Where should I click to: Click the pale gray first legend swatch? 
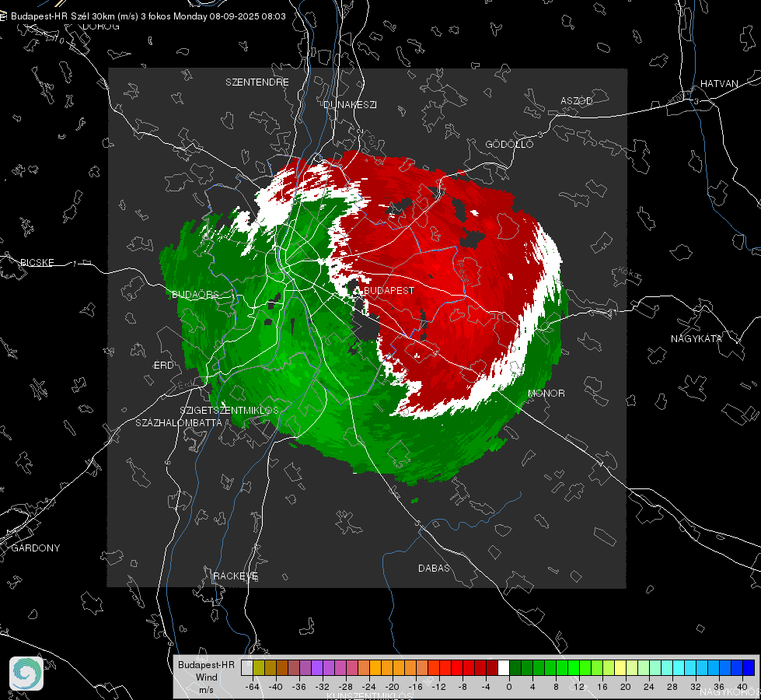coord(247,667)
